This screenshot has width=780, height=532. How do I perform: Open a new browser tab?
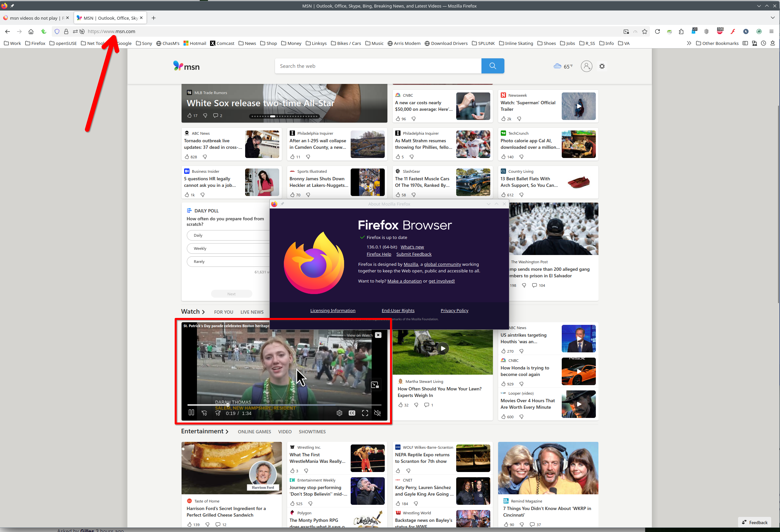click(x=153, y=18)
